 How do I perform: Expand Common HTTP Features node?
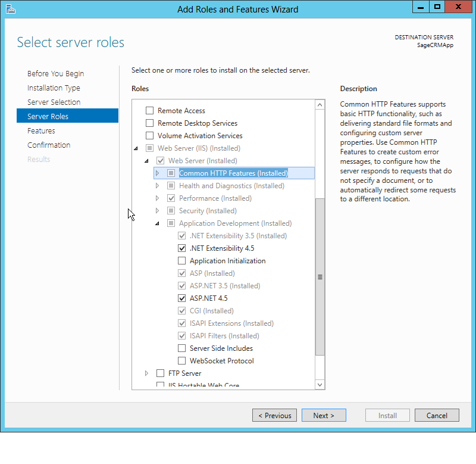click(157, 173)
